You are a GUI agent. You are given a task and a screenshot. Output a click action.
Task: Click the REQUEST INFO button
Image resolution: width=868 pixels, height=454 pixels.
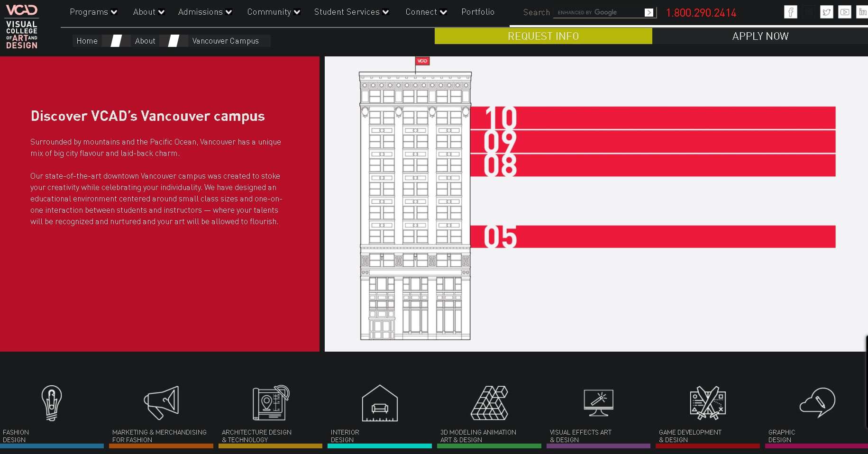coord(543,36)
